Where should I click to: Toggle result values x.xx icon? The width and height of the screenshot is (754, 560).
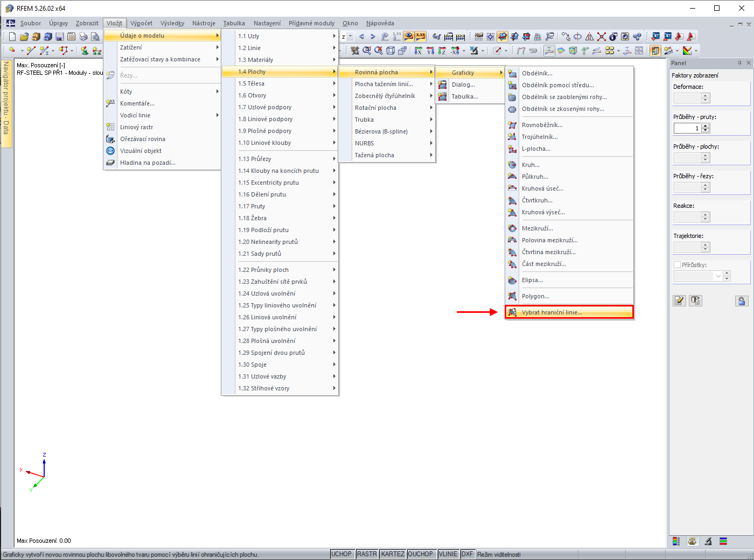(421, 37)
